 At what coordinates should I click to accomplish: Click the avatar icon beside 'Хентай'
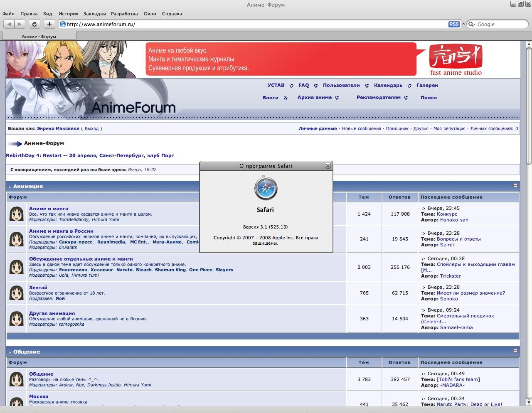17,293
